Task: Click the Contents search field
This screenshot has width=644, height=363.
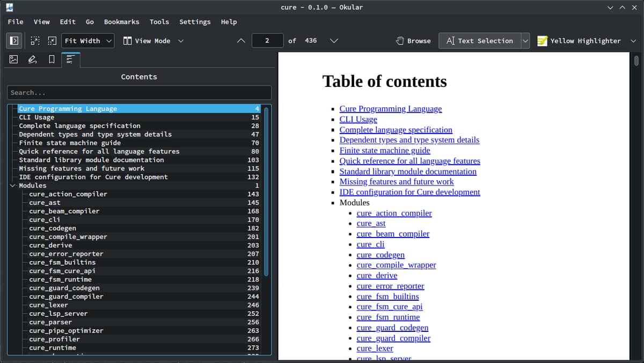Action: click(x=139, y=93)
